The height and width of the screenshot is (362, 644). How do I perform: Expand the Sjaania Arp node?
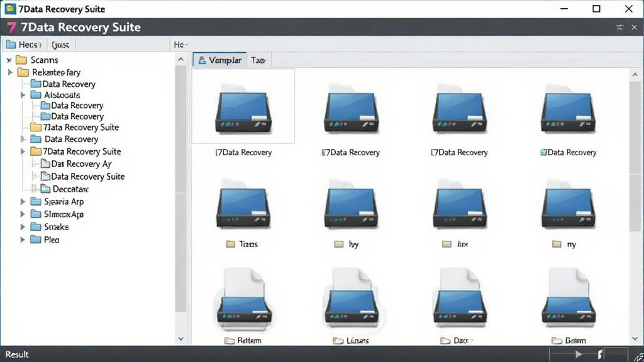tap(23, 202)
